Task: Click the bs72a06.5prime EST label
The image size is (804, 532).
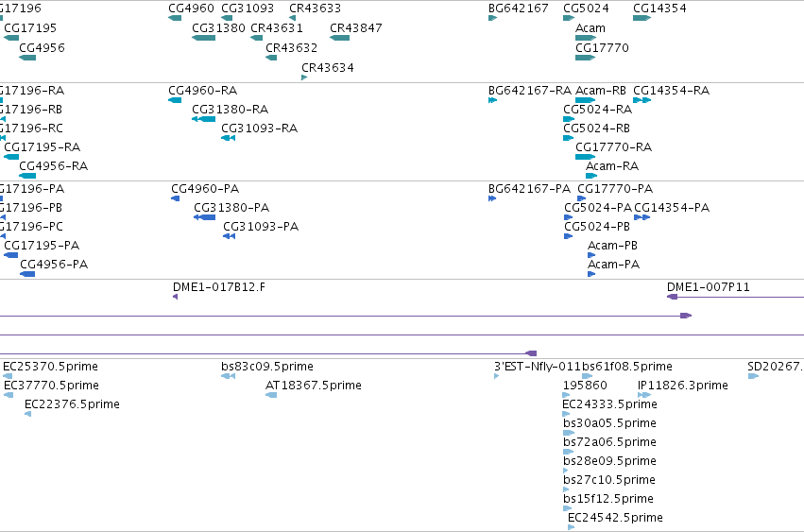Action: point(609,443)
